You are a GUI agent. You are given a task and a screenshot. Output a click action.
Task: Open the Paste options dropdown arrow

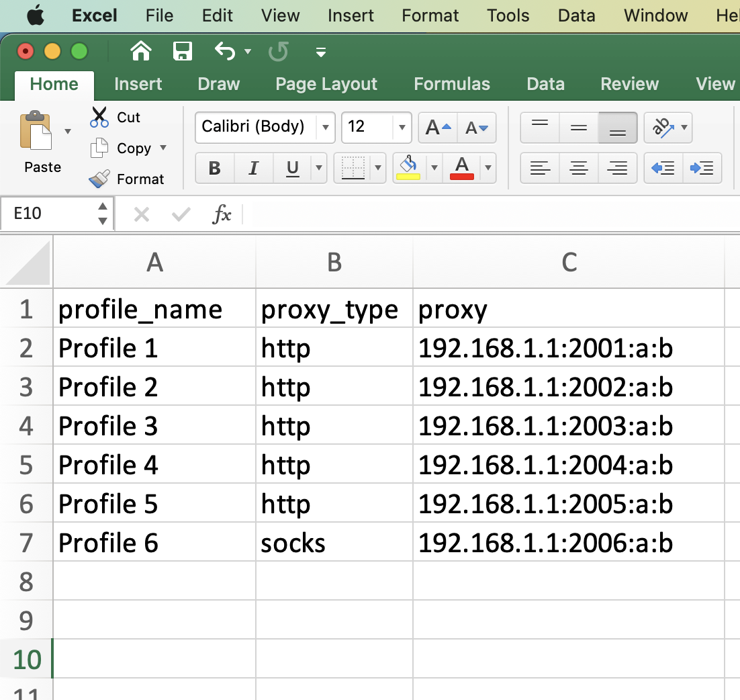click(68, 131)
